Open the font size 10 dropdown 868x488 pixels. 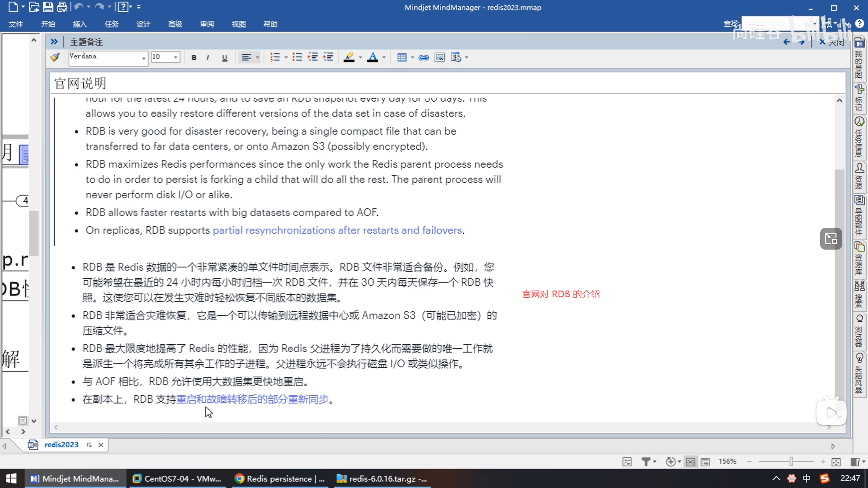175,57
